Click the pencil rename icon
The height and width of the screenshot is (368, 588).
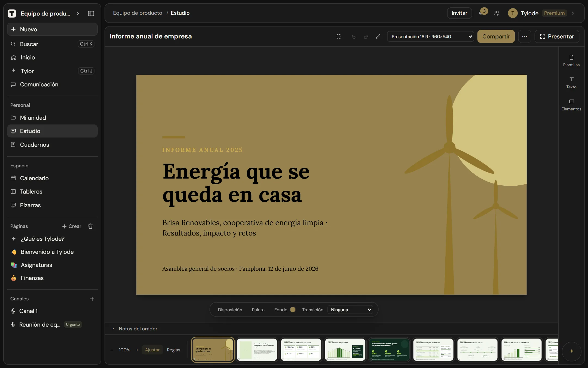point(378,37)
